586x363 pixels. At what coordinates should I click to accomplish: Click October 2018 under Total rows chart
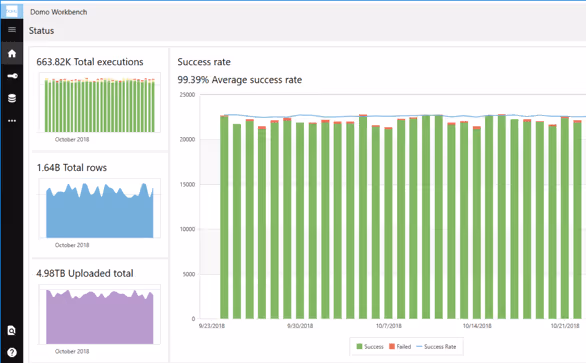(72, 245)
